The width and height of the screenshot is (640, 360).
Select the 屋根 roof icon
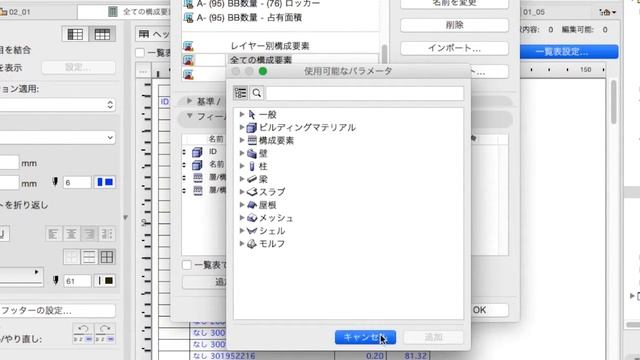pos(252,205)
